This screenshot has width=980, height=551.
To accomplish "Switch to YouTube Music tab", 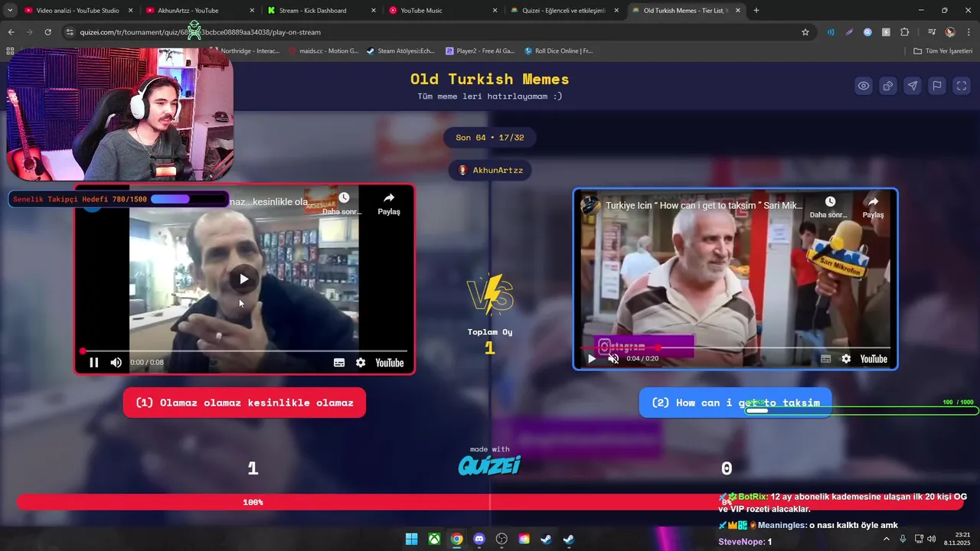I will coord(443,11).
